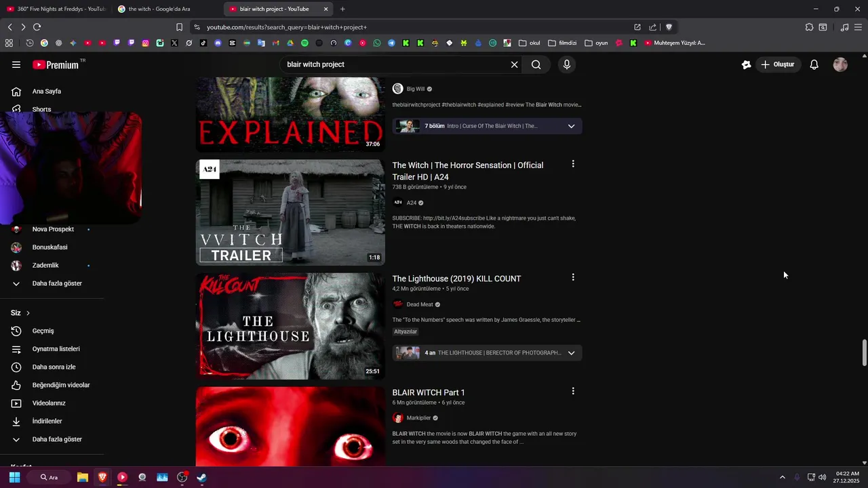Click the Big Will channel avatar
Image resolution: width=868 pixels, height=488 pixels.
398,89
